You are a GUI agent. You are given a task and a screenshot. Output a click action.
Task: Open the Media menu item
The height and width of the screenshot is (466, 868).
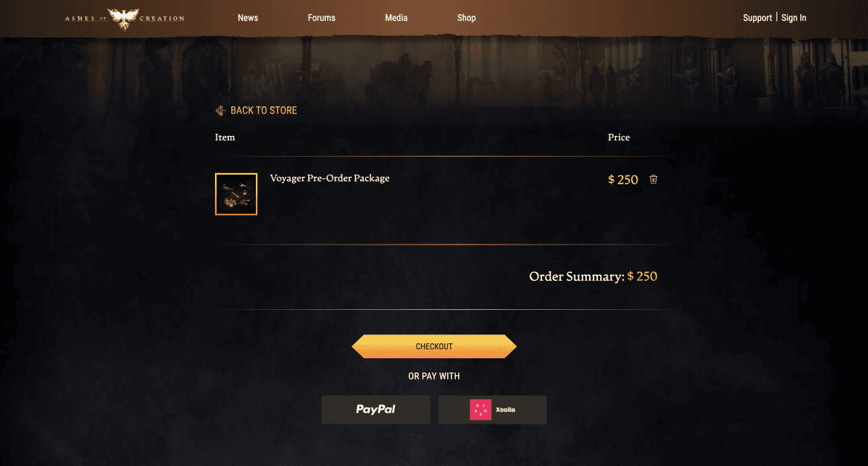[396, 18]
